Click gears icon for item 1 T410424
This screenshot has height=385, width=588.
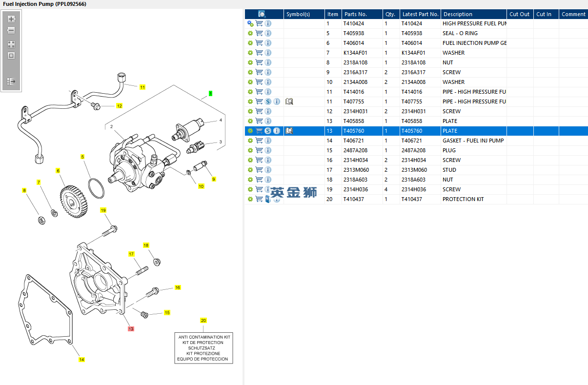pyautogui.click(x=250, y=23)
